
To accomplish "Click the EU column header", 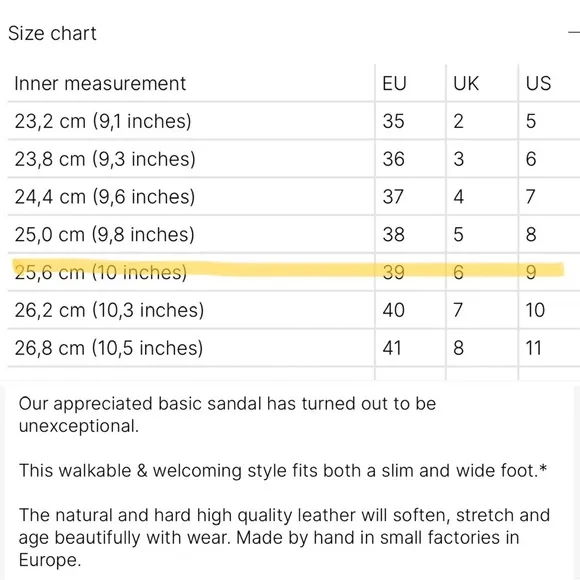I will pyautogui.click(x=394, y=83).
